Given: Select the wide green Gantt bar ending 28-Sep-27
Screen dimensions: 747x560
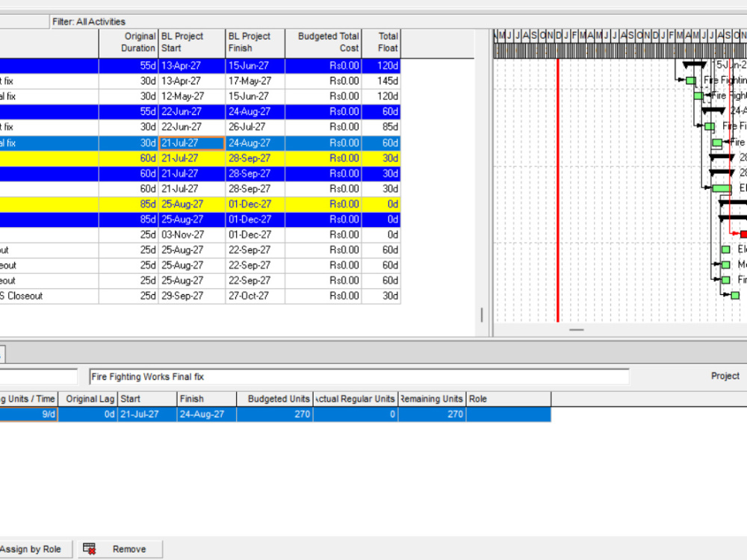Looking at the screenshot, I should [722, 189].
